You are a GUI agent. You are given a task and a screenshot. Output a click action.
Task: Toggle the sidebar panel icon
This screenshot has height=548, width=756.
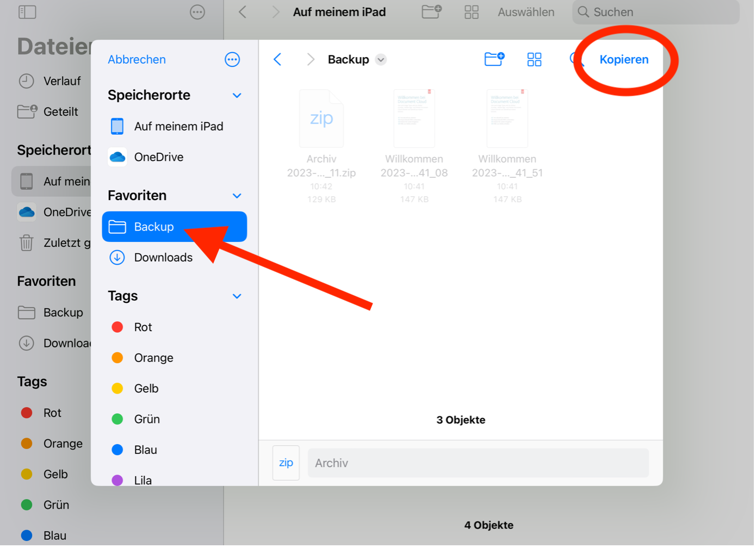click(x=27, y=12)
